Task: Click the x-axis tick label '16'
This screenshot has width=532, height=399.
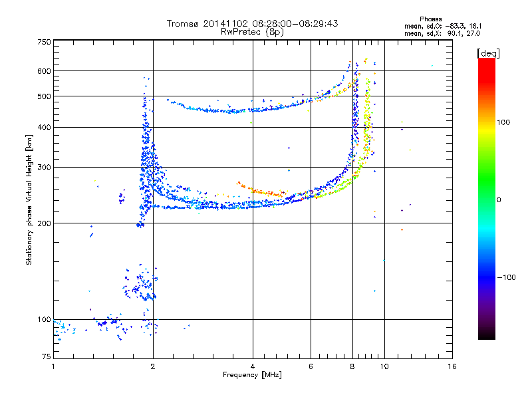Action: click(452, 366)
